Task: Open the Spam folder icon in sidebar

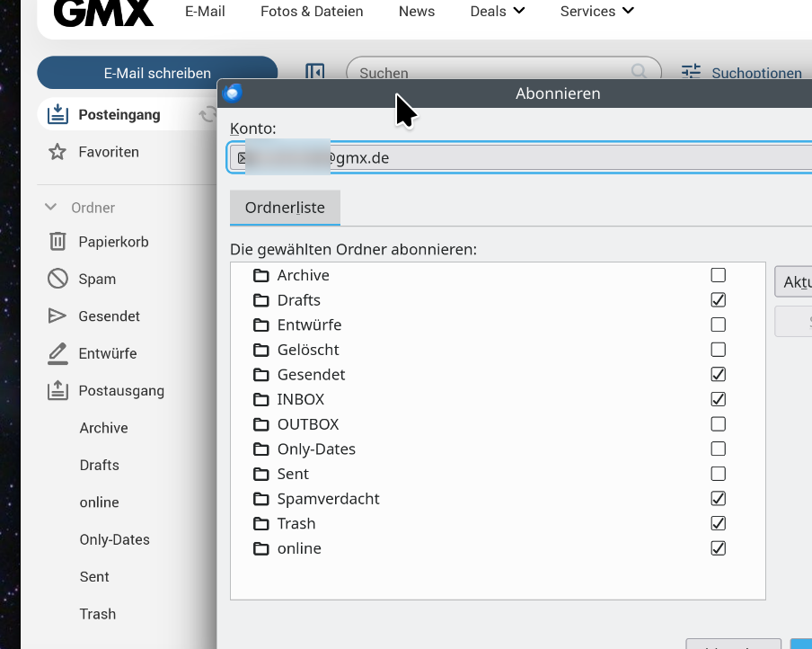Action: (57, 279)
